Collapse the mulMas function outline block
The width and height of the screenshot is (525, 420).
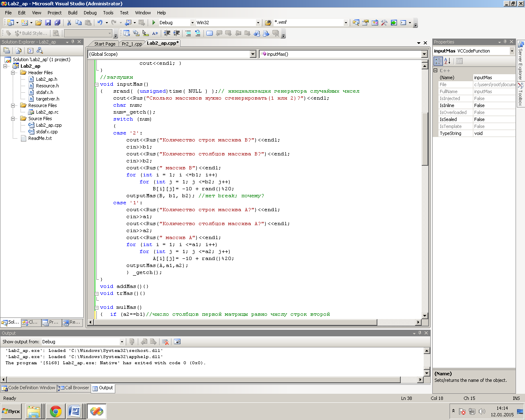(97, 308)
